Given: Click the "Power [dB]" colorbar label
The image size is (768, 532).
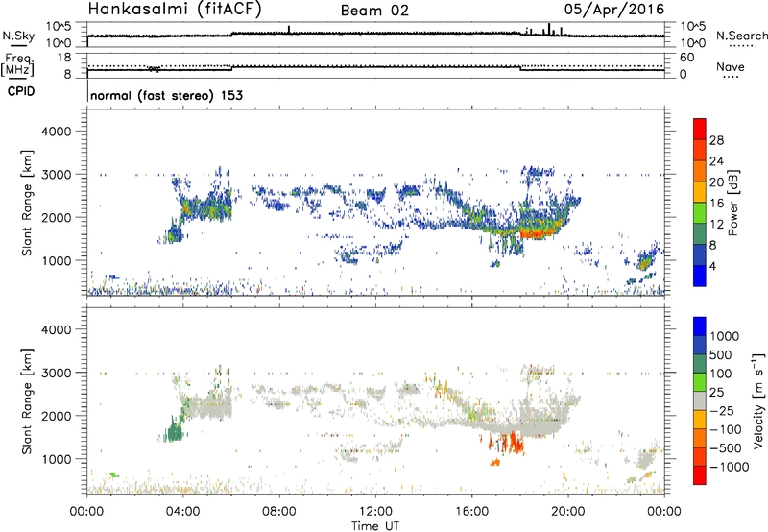Looking at the screenshot, I should coord(732,203).
